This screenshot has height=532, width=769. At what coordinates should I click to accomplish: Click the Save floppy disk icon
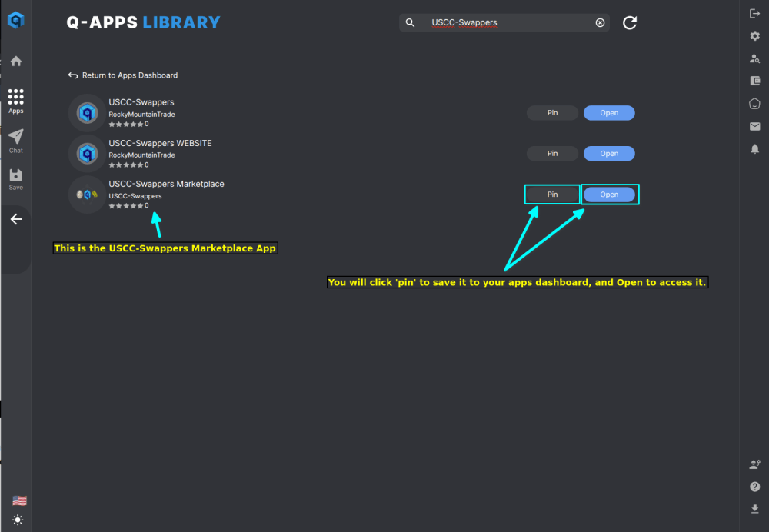15,179
